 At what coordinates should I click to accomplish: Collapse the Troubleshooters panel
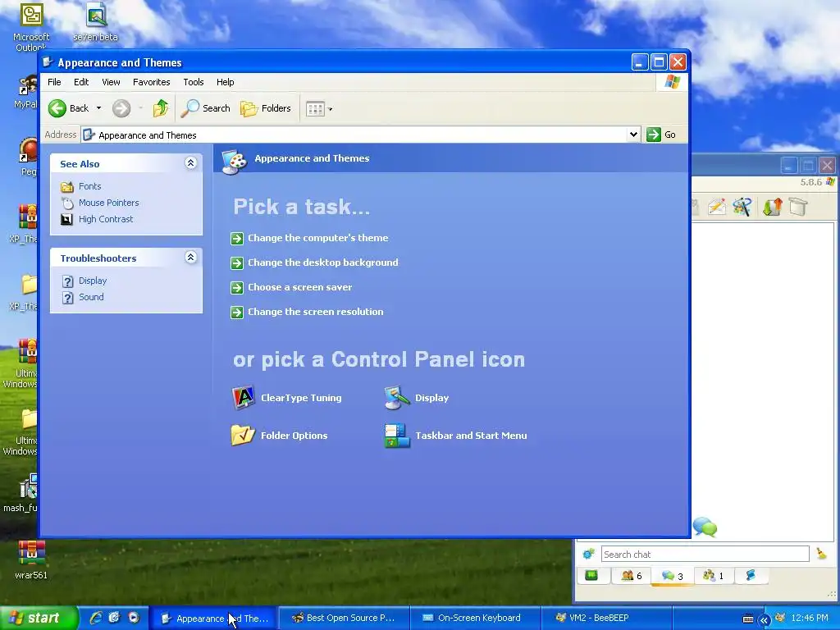(x=190, y=257)
